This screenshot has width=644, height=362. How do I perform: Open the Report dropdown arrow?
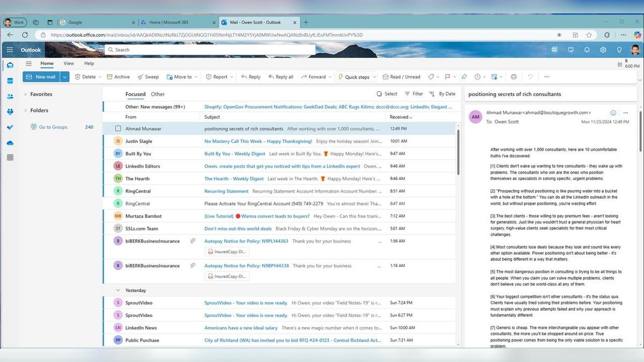click(x=232, y=77)
